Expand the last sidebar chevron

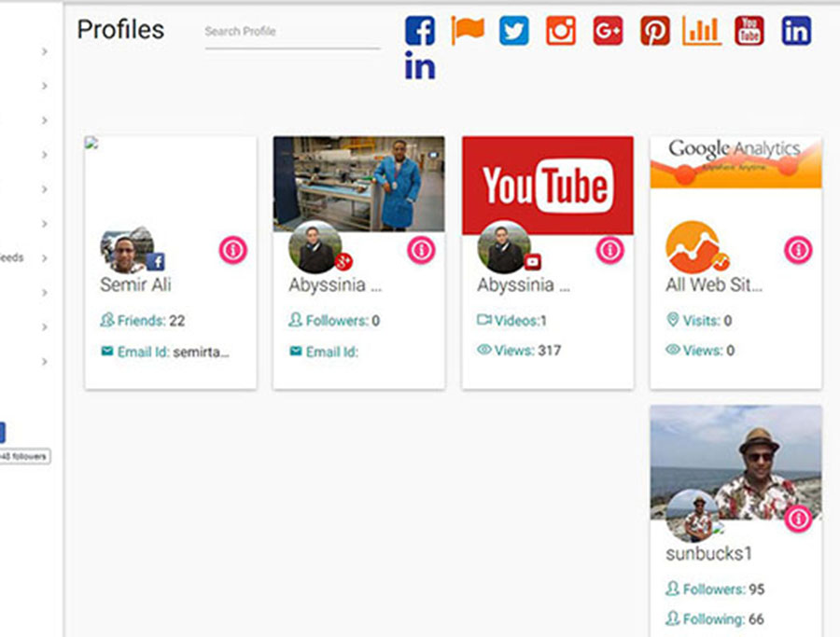pyautogui.click(x=45, y=361)
